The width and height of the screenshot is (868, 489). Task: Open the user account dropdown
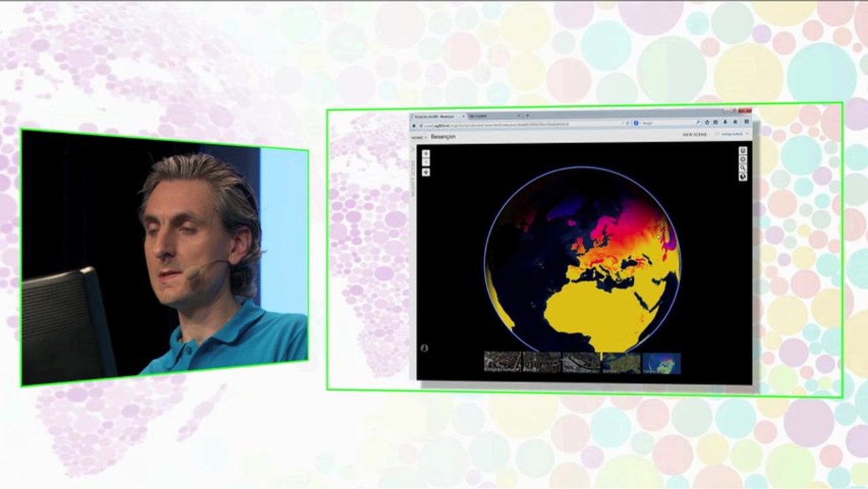(732, 135)
